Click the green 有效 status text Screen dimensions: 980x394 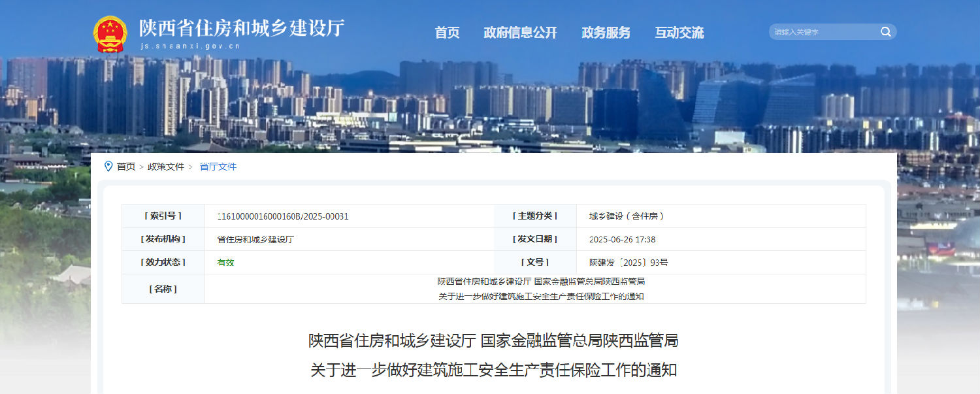[x=225, y=262]
